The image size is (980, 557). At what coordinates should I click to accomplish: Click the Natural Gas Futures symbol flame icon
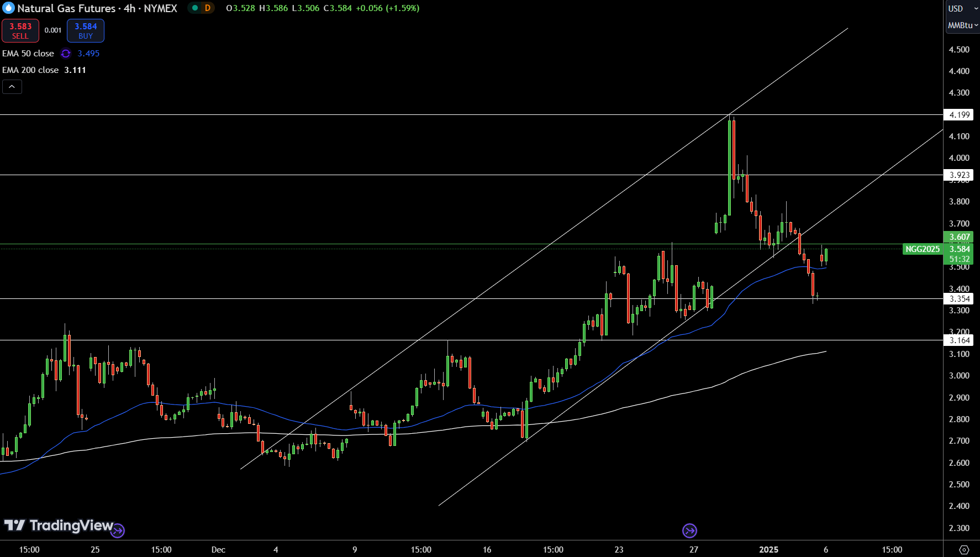point(8,8)
